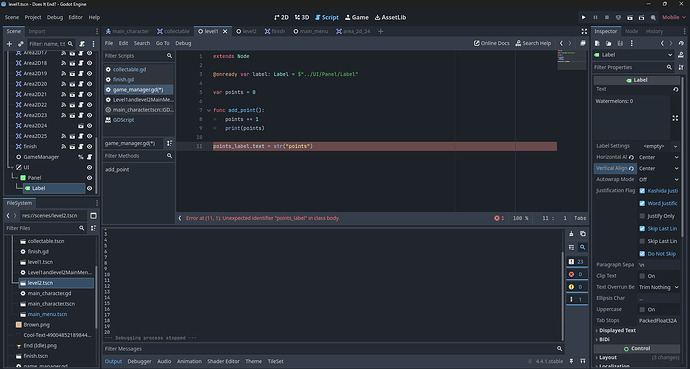Enable the Justify Only checkbox
Screen dimensions: 690x369
tap(642, 216)
